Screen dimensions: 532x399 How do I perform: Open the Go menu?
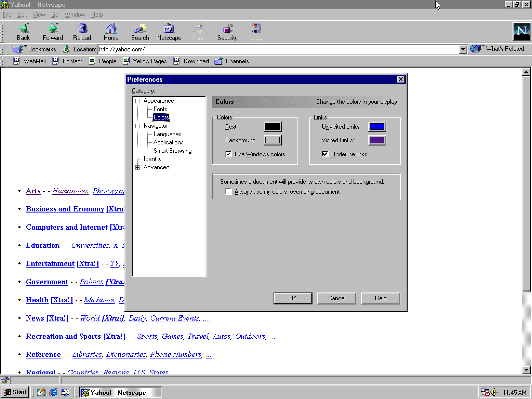point(55,15)
